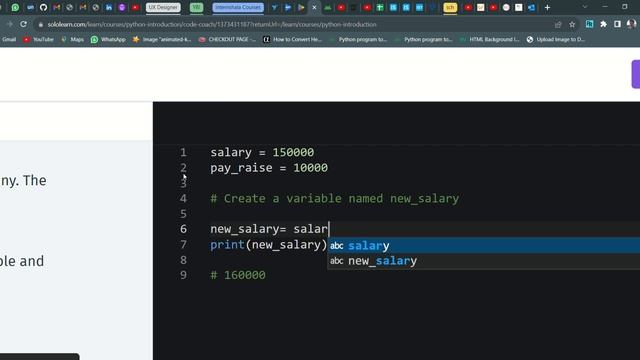Click line number 8 in gutter

pyautogui.click(x=183, y=260)
